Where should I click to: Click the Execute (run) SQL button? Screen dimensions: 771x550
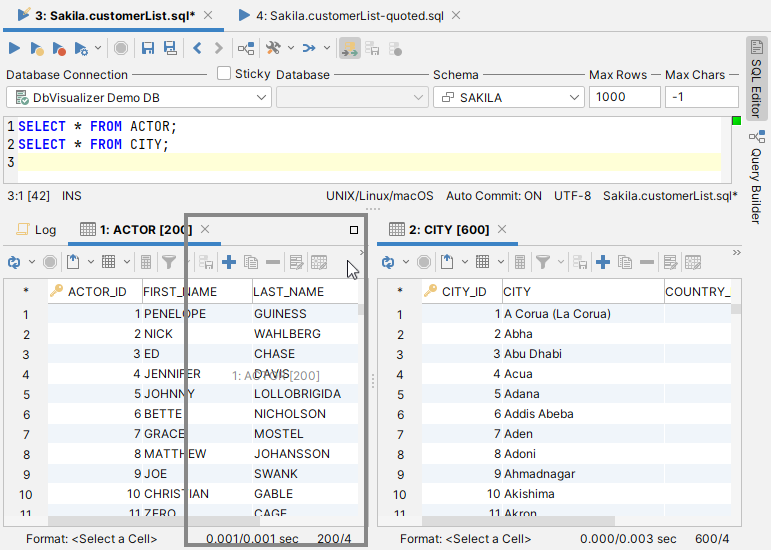(14, 48)
